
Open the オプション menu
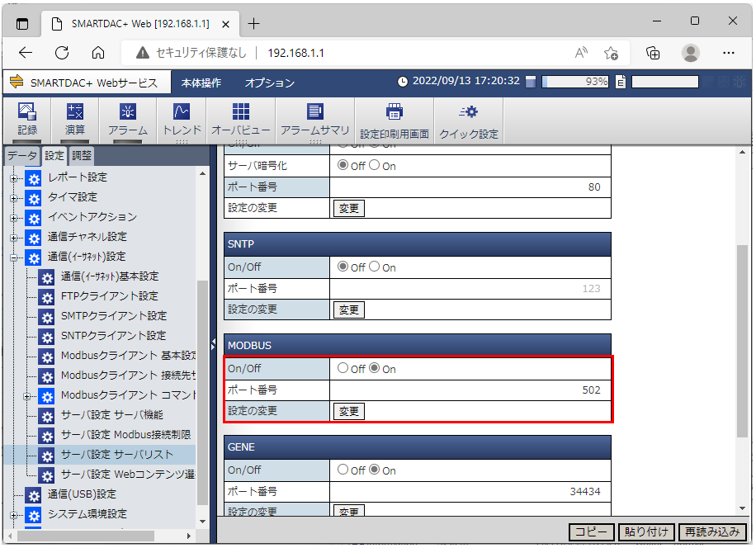[269, 83]
